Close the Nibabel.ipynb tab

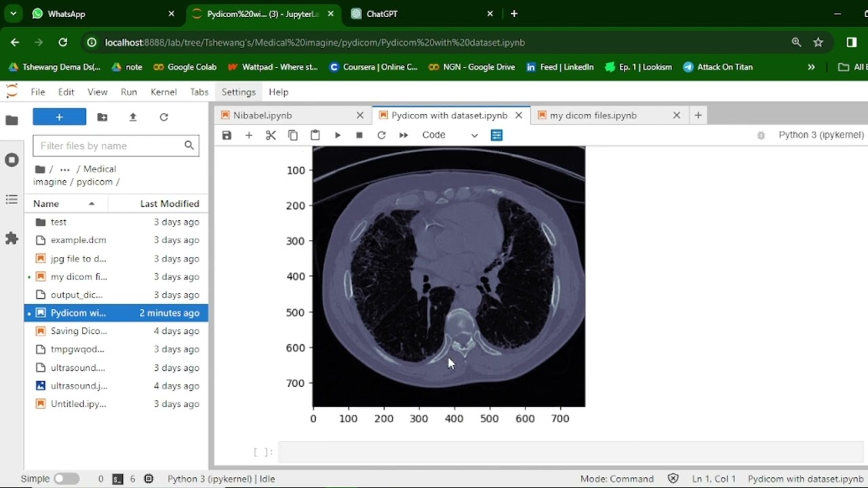click(360, 115)
